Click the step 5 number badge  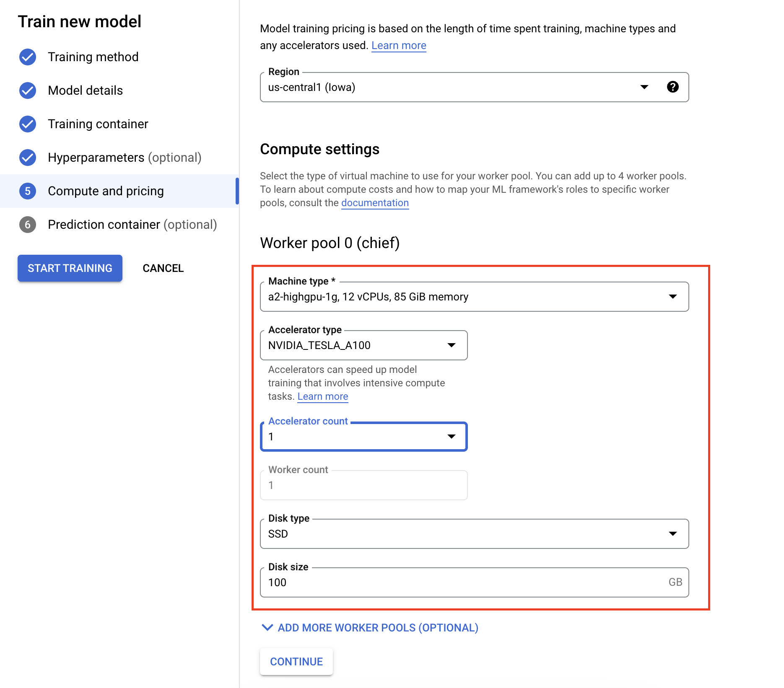(28, 191)
